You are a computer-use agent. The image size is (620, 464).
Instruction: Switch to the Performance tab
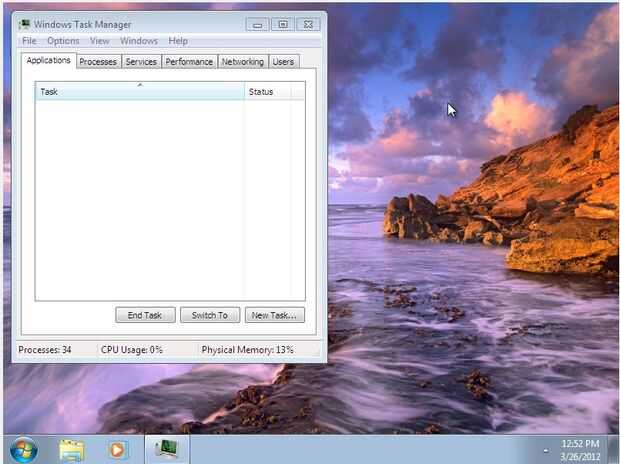(189, 62)
